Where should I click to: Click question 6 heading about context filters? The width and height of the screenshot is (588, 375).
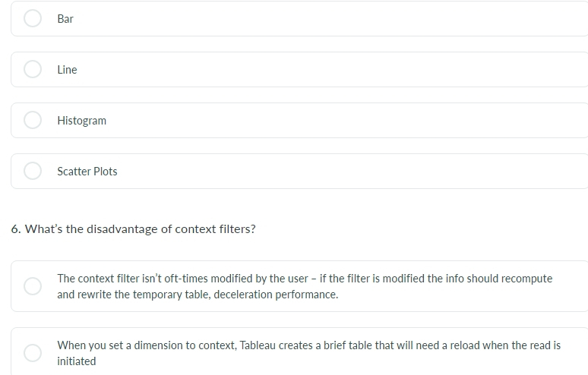[133, 229]
